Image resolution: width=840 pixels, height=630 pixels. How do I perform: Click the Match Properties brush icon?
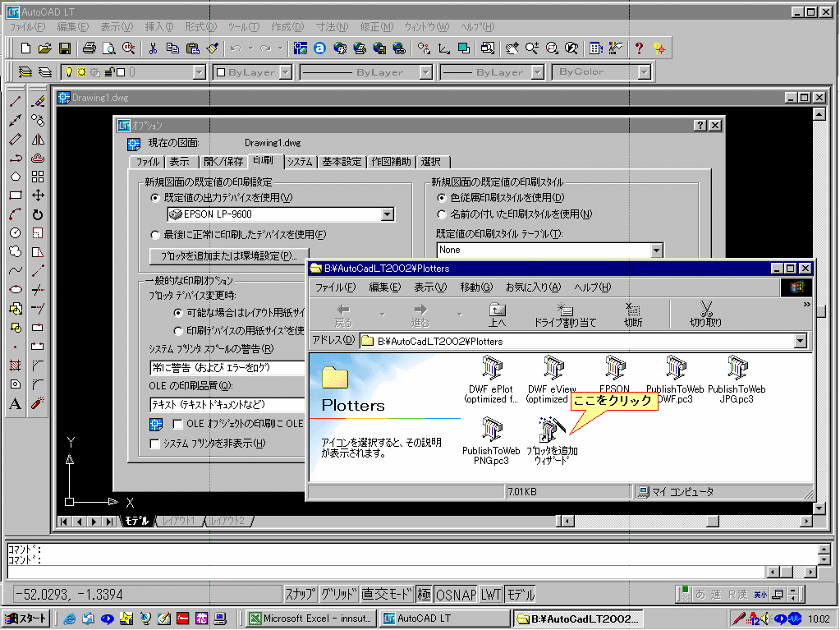212,48
